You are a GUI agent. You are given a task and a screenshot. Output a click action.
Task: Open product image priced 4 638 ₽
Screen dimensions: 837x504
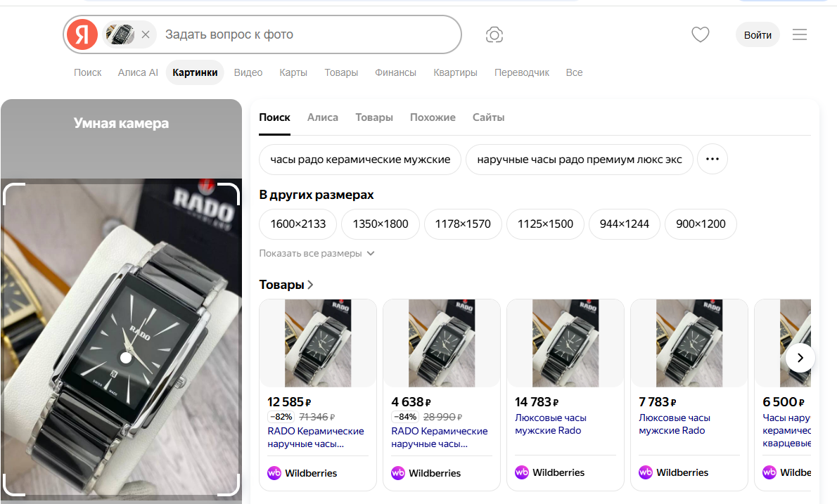tap(442, 343)
